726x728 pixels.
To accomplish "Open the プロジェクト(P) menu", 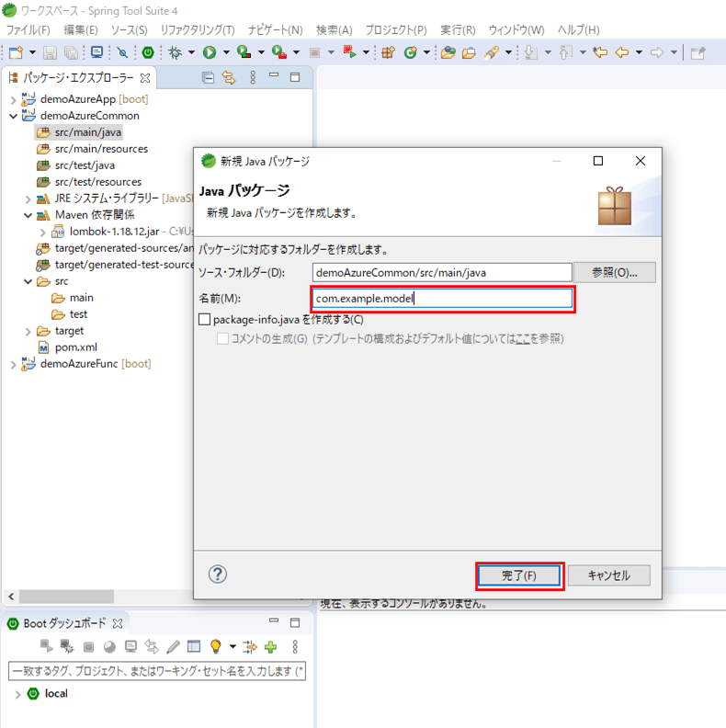I will 396,30.
